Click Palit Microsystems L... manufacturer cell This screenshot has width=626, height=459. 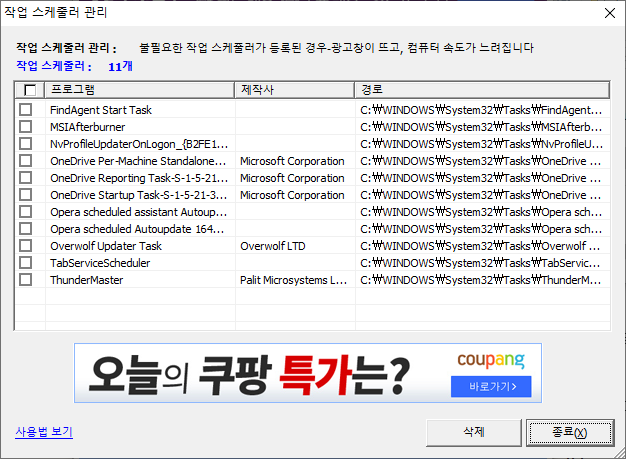tap(293, 280)
